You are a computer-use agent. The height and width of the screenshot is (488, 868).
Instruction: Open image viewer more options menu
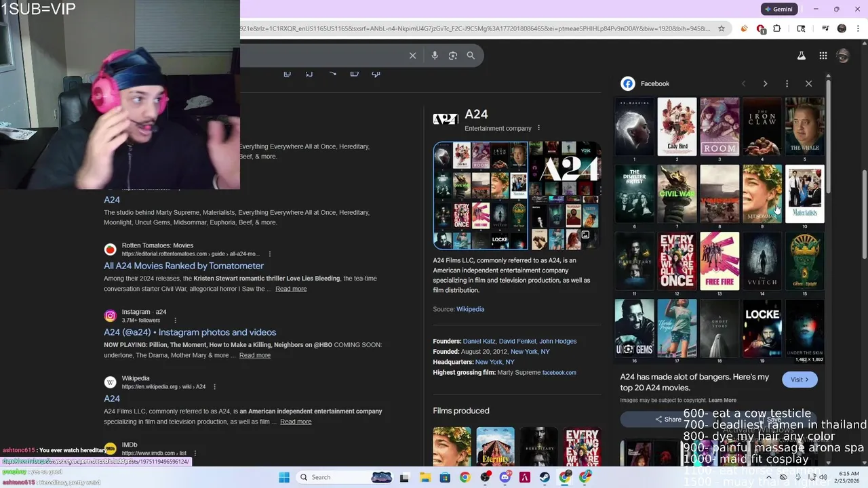tap(787, 83)
